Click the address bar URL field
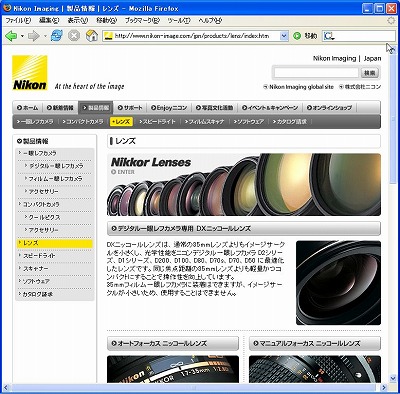Image resolution: width=400 pixels, height=394 pixels. point(196,36)
